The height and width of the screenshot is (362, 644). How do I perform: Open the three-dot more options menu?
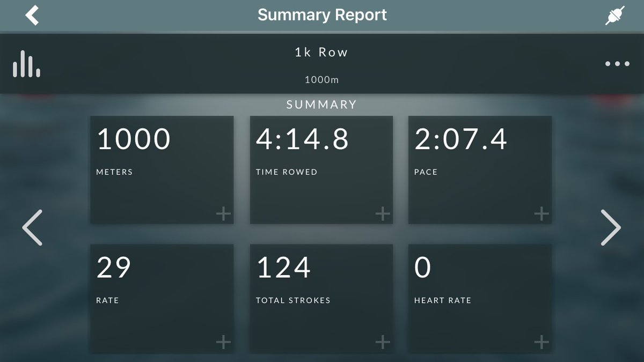tap(617, 64)
